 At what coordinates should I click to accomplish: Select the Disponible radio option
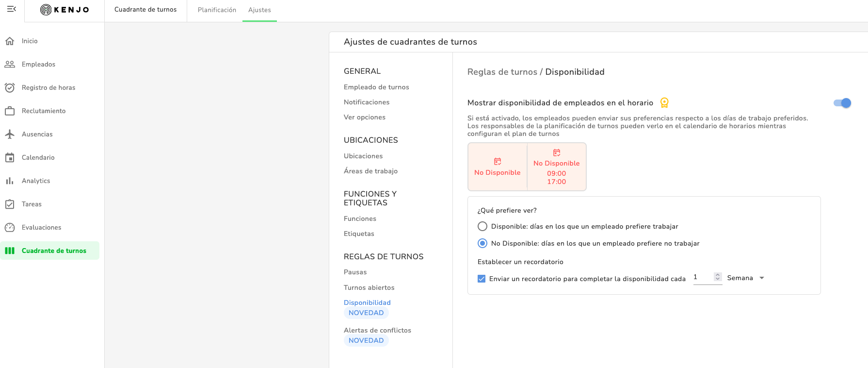pyautogui.click(x=482, y=226)
